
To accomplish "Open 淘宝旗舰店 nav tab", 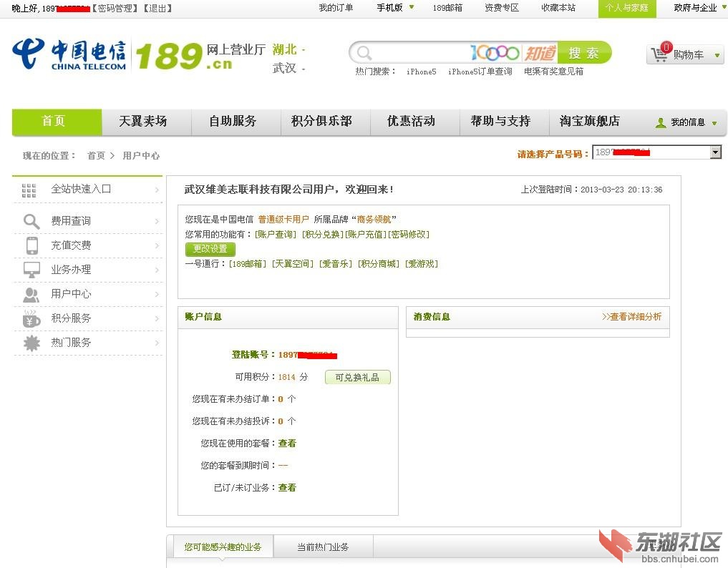I will 590,122.
